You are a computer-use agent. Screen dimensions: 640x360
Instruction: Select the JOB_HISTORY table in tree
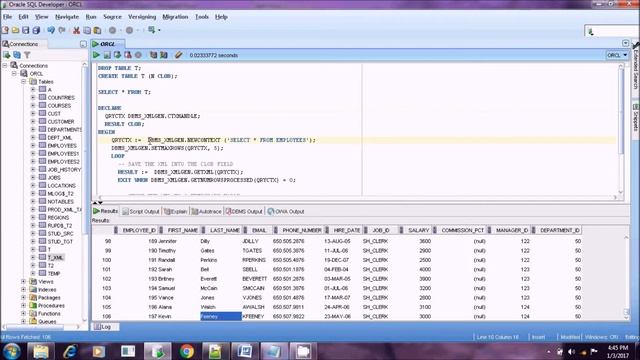(64, 169)
